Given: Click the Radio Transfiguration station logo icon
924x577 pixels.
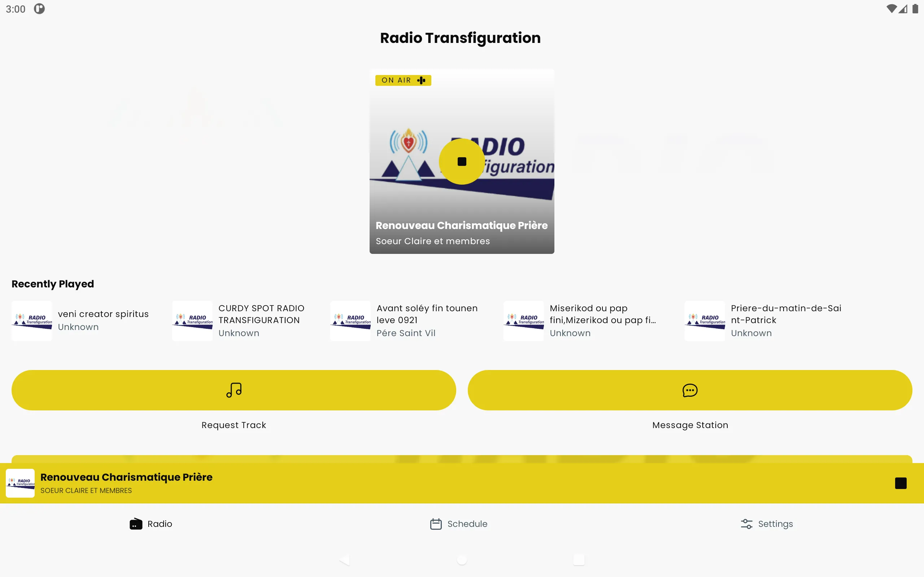Looking at the screenshot, I should (x=19, y=482).
